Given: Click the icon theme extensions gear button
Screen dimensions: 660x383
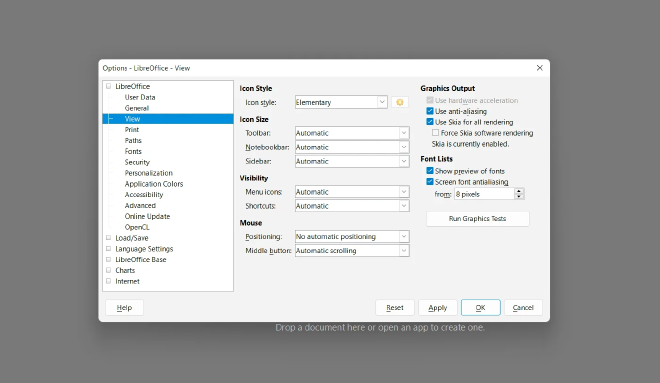Looking at the screenshot, I should 399,102.
